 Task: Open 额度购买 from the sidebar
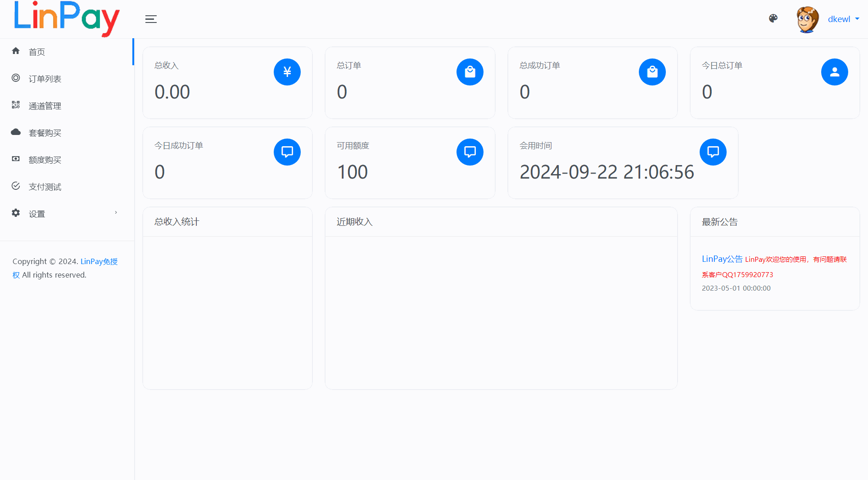45,160
